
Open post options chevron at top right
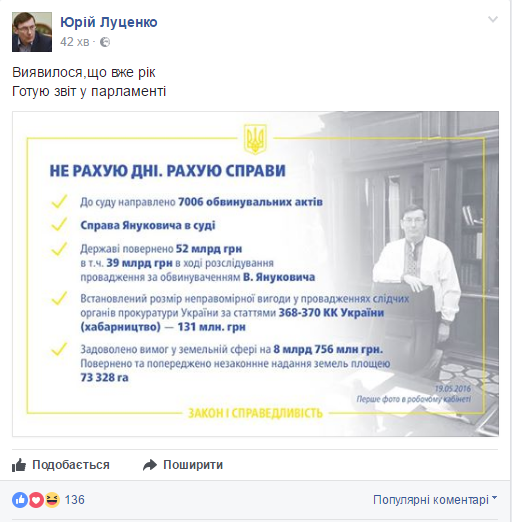(493, 19)
